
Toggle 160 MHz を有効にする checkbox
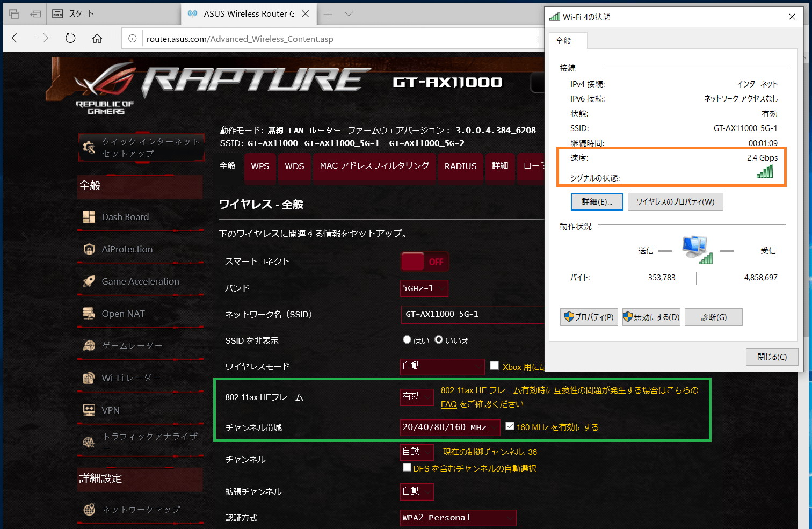pos(510,426)
